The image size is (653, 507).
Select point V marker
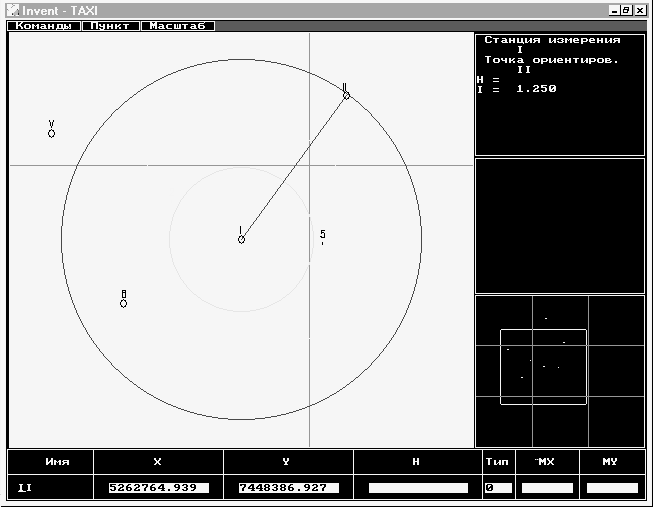click(51, 133)
